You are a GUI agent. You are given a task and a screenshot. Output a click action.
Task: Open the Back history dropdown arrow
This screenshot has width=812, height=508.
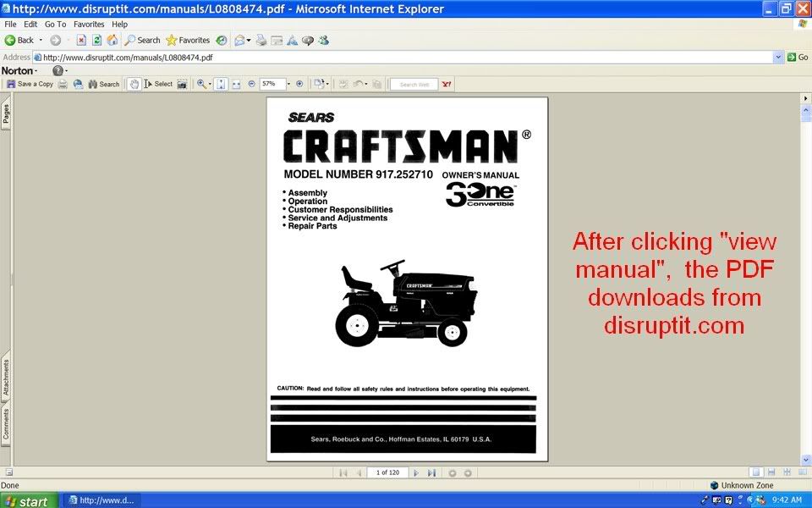pos(41,40)
